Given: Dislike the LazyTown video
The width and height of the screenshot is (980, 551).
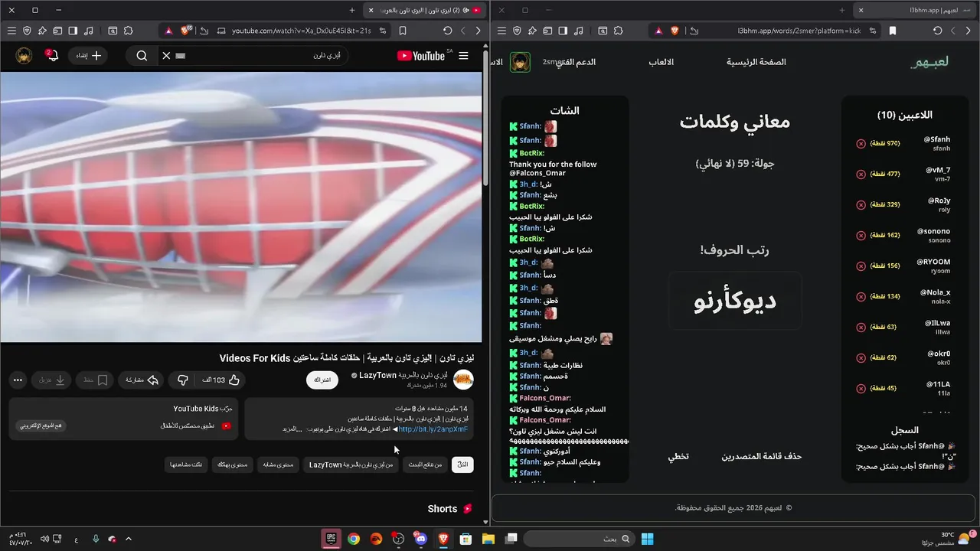Looking at the screenshot, I should tap(183, 380).
